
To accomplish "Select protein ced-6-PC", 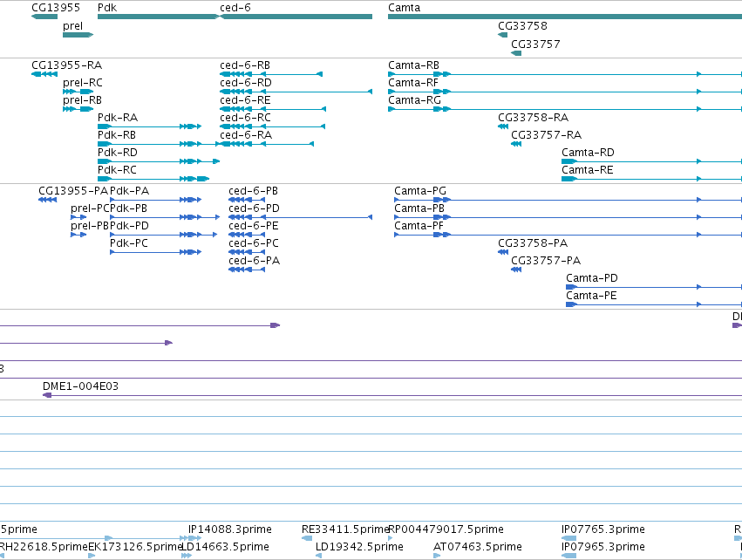I will pyautogui.click(x=254, y=243).
